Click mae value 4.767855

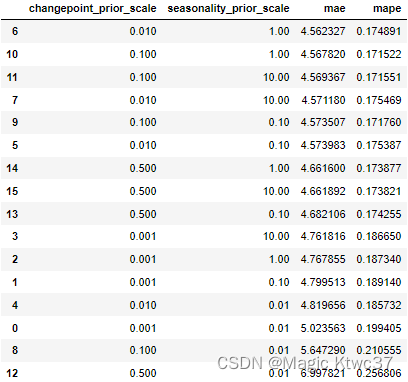point(323,259)
